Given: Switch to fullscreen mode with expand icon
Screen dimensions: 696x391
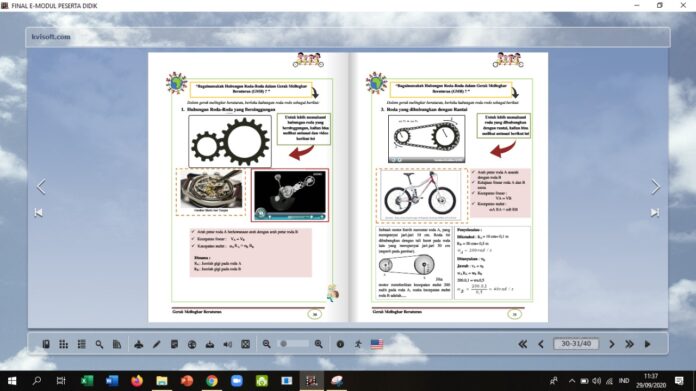Looking at the screenshot, I should tap(245, 344).
